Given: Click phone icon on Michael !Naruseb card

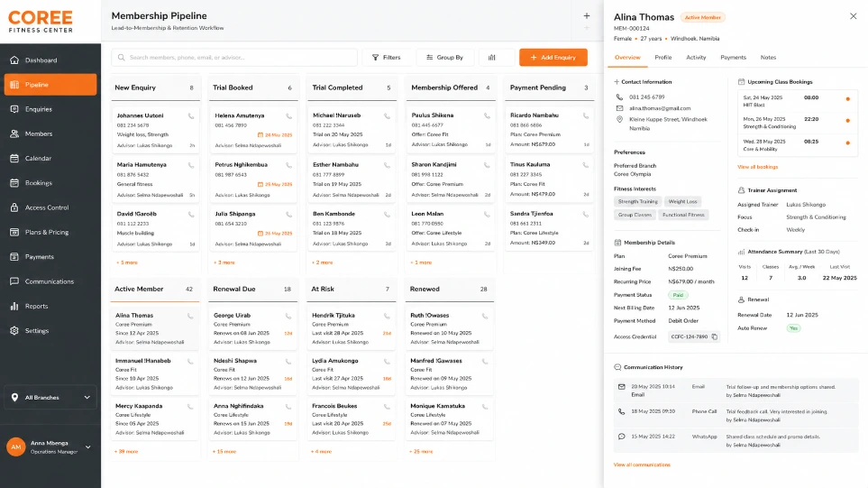Looking at the screenshot, I should click(387, 116).
